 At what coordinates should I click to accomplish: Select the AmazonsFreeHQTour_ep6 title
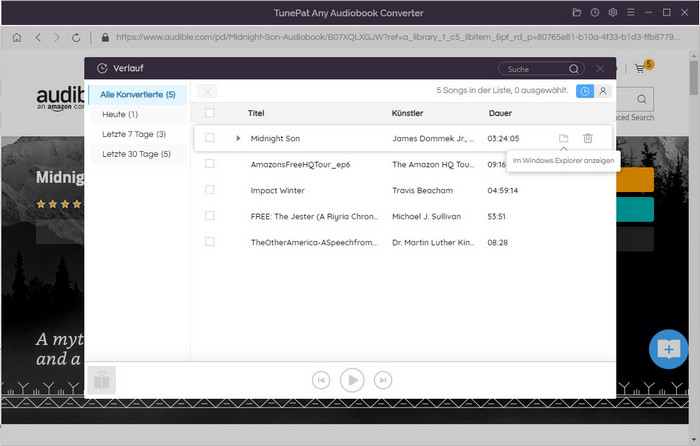pos(300,164)
